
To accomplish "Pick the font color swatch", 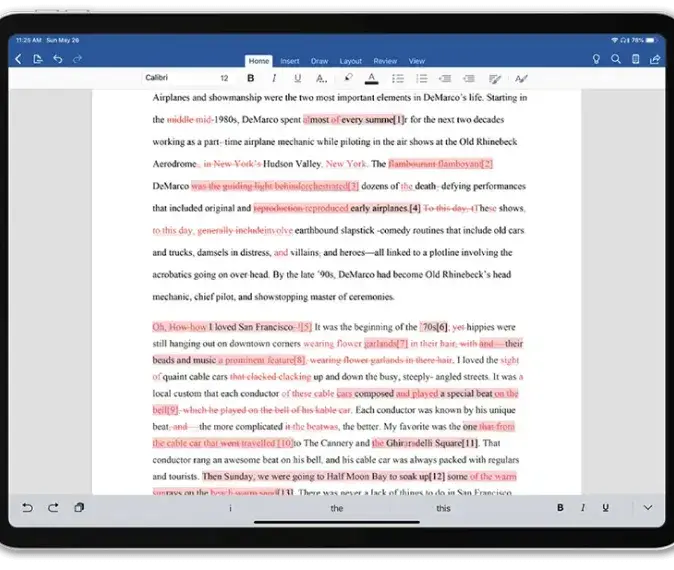I will (x=372, y=78).
